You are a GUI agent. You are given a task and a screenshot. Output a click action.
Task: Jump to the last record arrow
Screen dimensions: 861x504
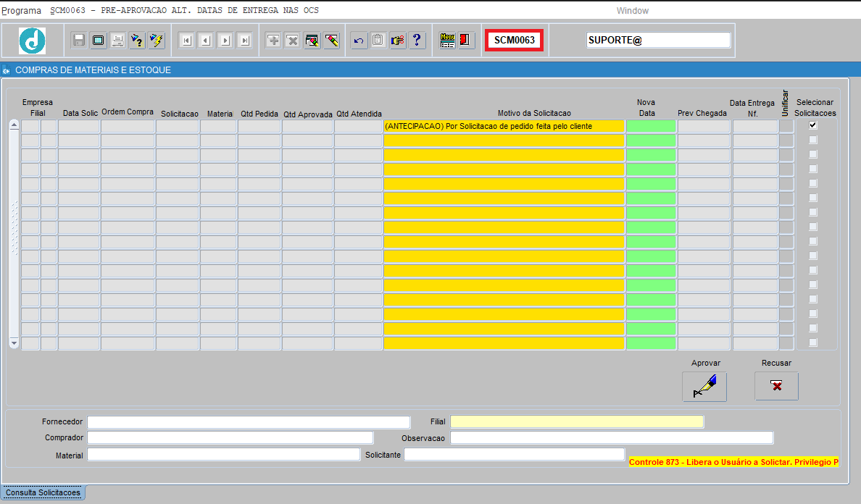[245, 40]
